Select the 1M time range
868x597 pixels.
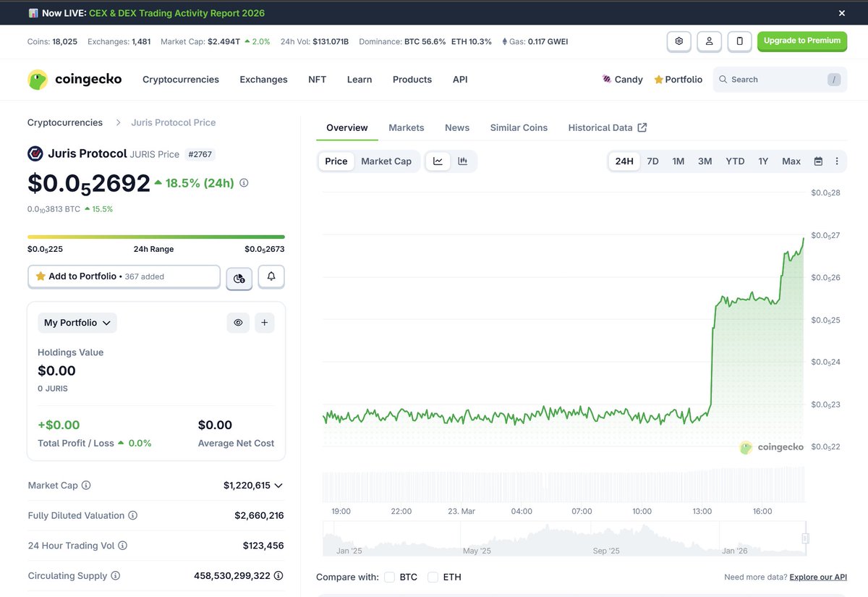point(678,161)
